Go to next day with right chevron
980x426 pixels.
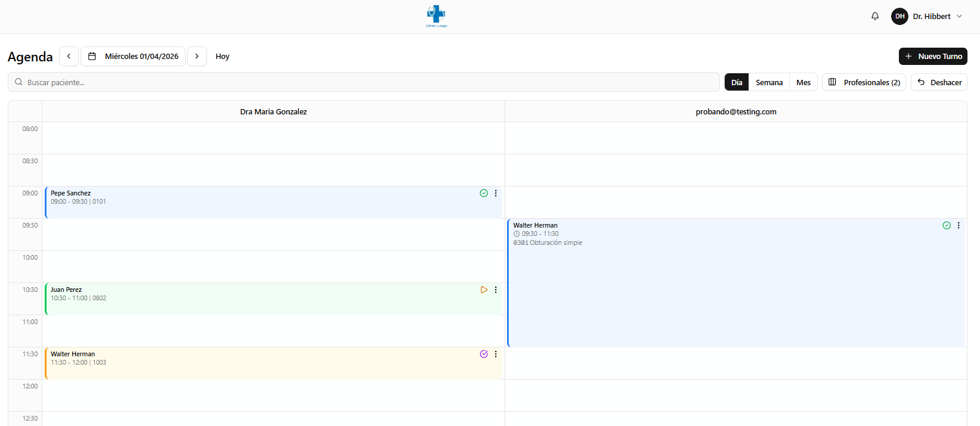click(x=197, y=56)
